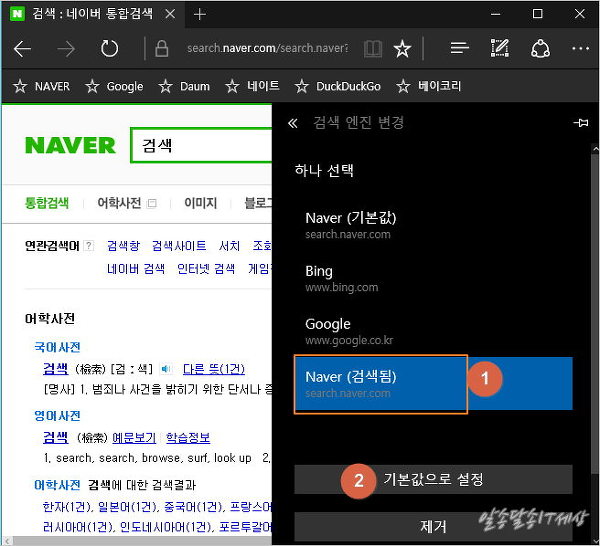Open Reading view book icon
Screen dimensions: 600x546
click(x=372, y=49)
